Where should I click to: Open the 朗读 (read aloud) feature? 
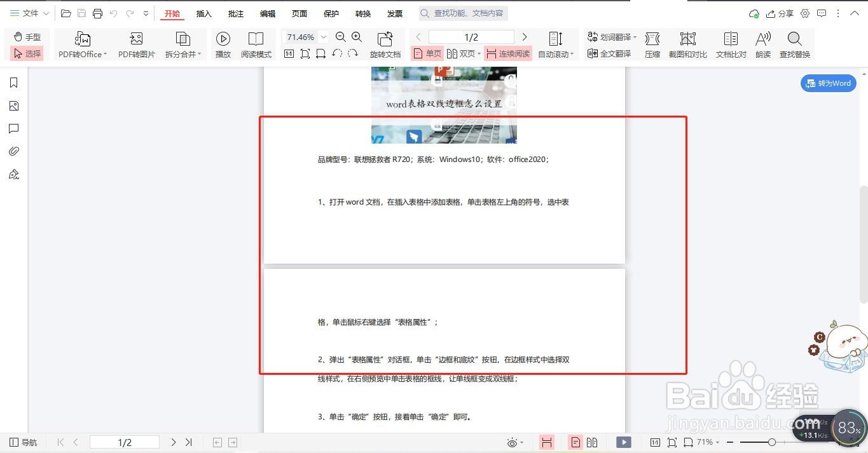click(762, 44)
